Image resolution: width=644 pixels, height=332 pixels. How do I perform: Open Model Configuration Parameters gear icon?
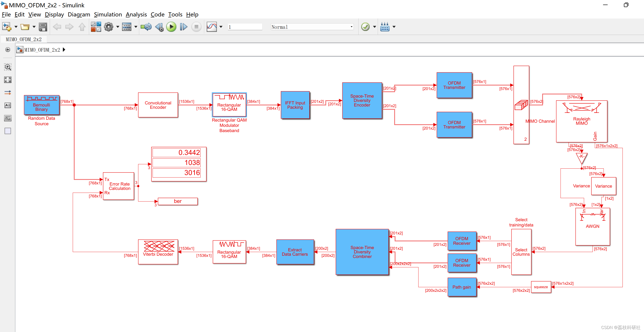[109, 27]
